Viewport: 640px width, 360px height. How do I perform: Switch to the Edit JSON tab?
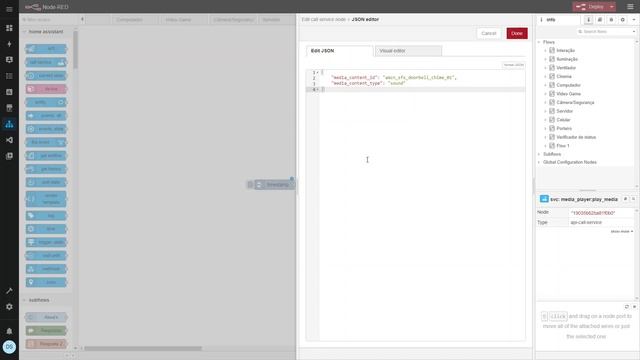[x=340, y=51]
